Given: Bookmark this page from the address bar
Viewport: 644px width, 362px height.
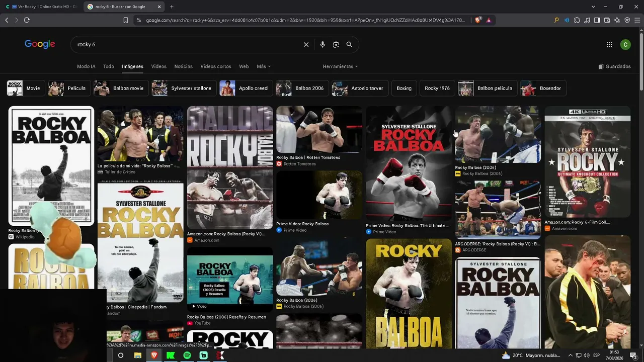Looking at the screenshot, I should coord(126,20).
